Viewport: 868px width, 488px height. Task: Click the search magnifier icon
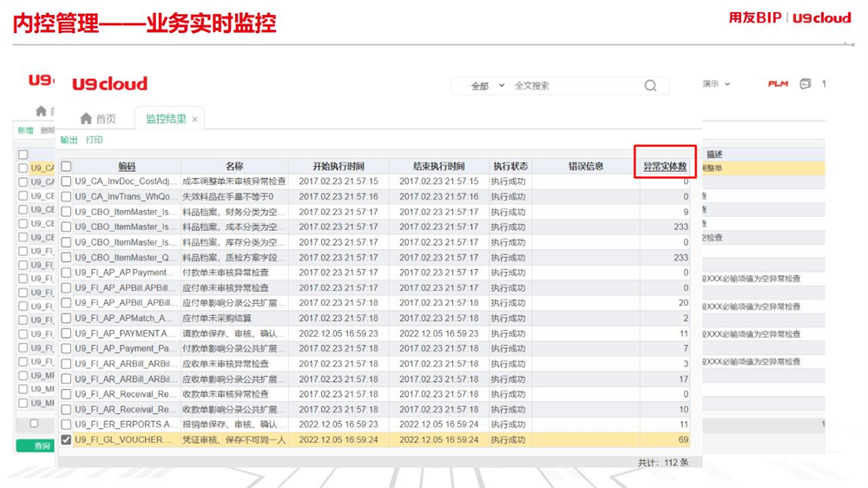[650, 85]
